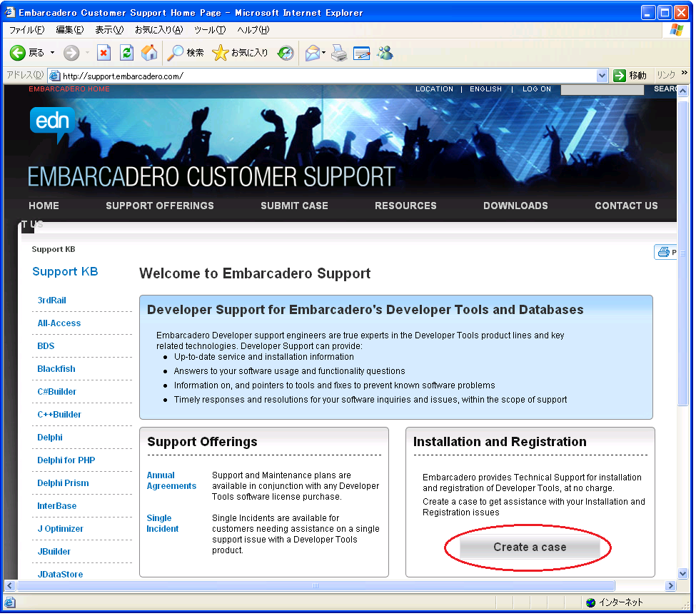Click the site search input field
The height and width of the screenshot is (616, 696).
point(602,90)
